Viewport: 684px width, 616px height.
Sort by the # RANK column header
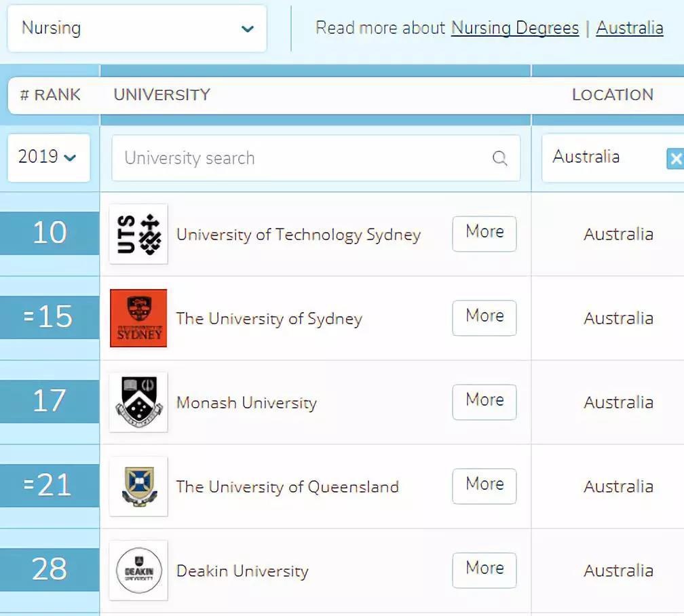50,95
